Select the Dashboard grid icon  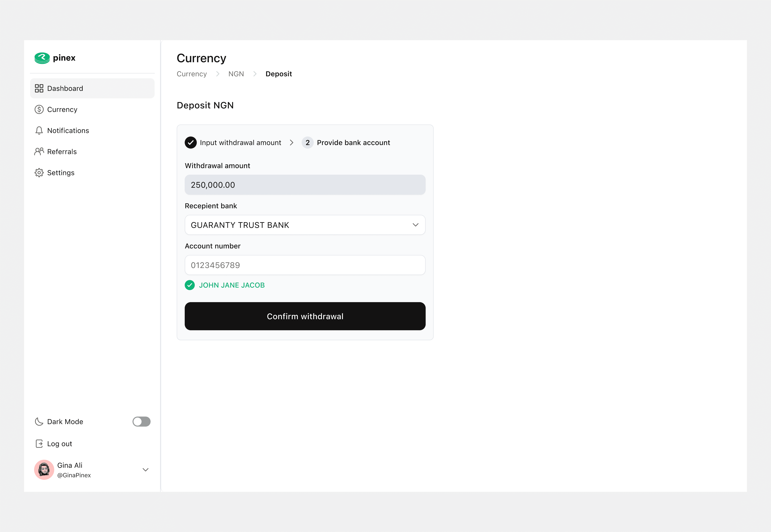(x=39, y=88)
